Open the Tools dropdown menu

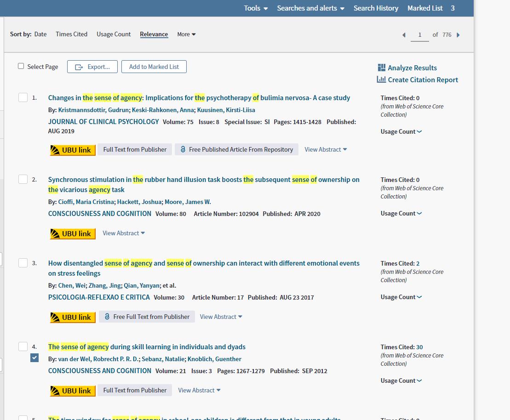pos(256,8)
